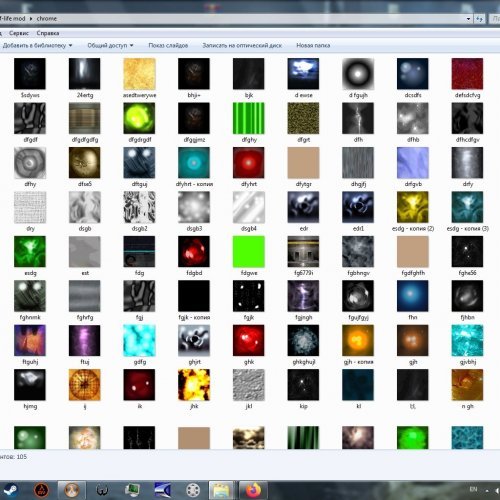Image resolution: width=500 pixels, height=500 pixels.
Task: Select the tan dfytgr thumbnail
Action: [x=303, y=163]
